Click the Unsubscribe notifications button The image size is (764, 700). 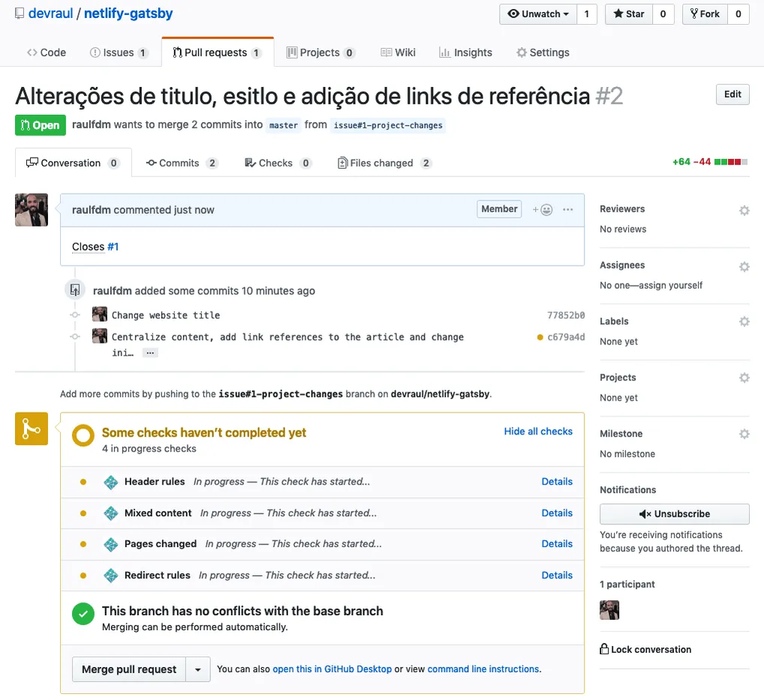pos(675,514)
